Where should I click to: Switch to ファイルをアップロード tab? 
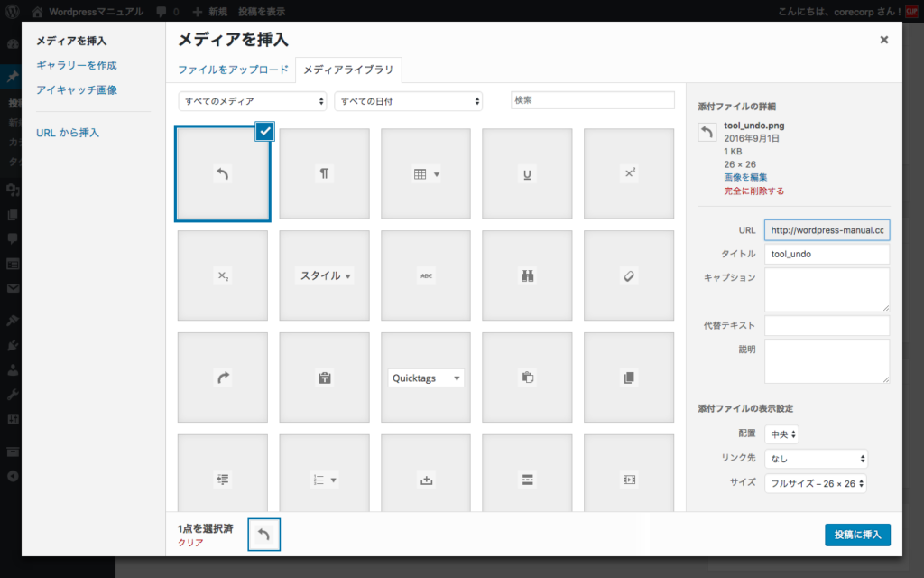[233, 70]
